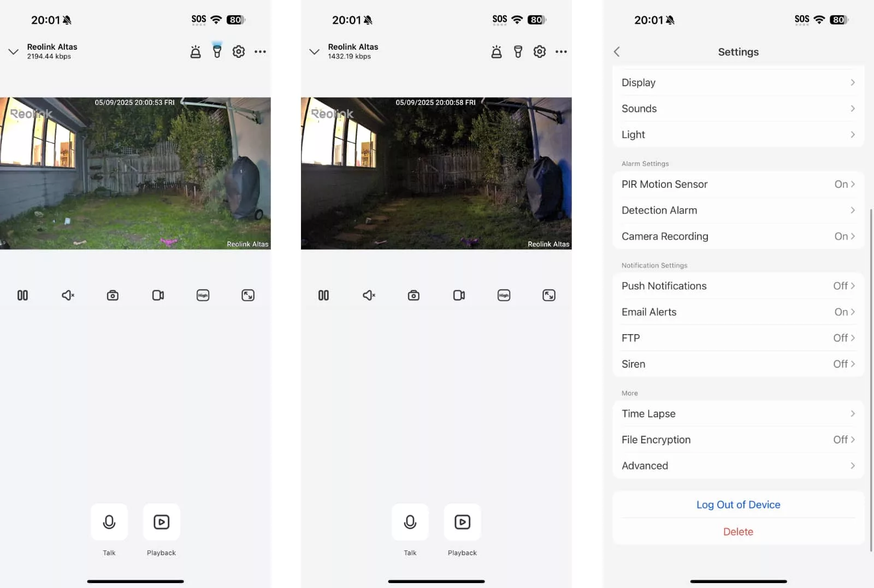The height and width of the screenshot is (588, 874).
Task: Enter fullscreen below the 20:00:58 feed
Action: coord(549,295)
